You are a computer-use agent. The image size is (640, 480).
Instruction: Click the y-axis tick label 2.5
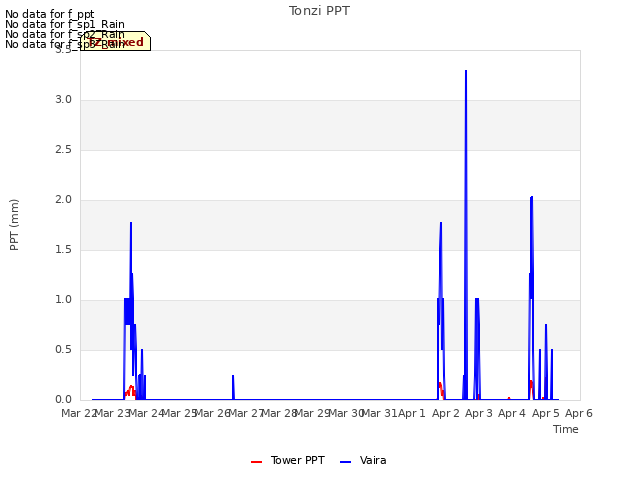pos(64,149)
